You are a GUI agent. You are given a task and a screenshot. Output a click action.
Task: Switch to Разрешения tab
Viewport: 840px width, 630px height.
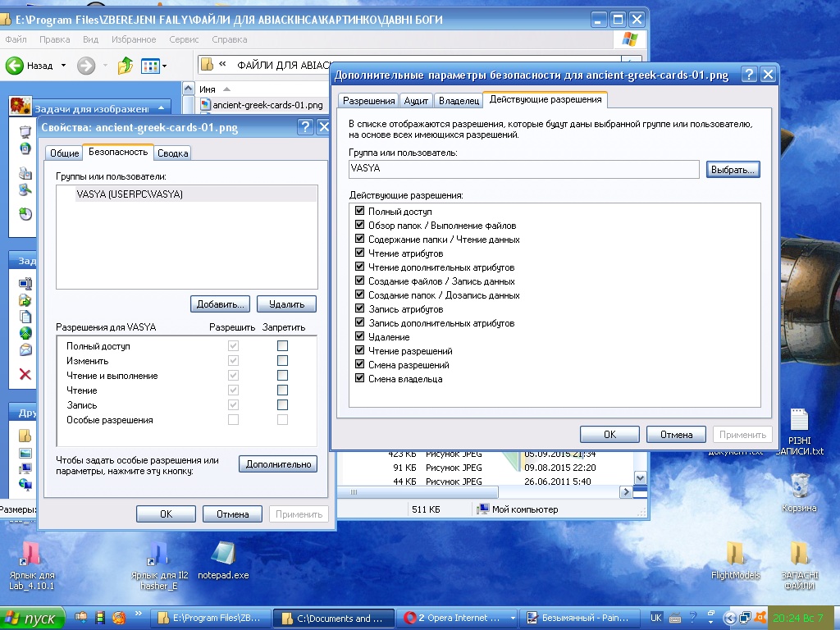pos(368,101)
